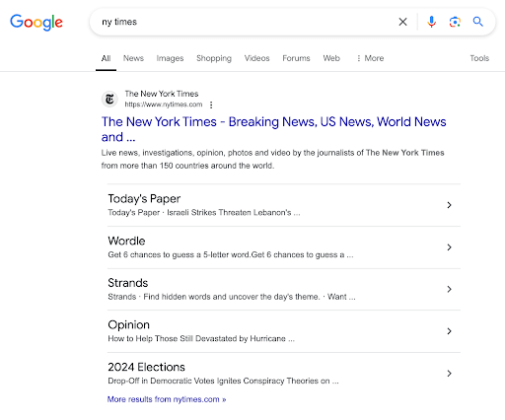Open The New York Times main result title

click(x=273, y=129)
